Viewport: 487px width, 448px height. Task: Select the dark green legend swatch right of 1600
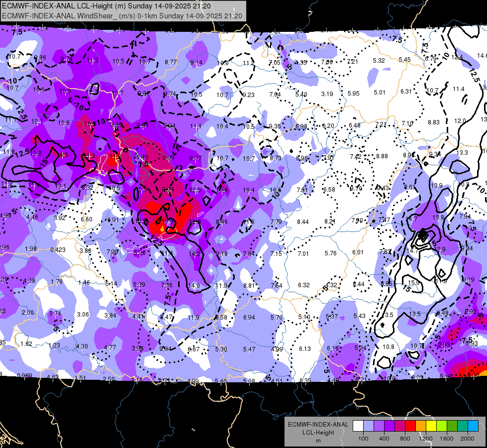point(452,426)
